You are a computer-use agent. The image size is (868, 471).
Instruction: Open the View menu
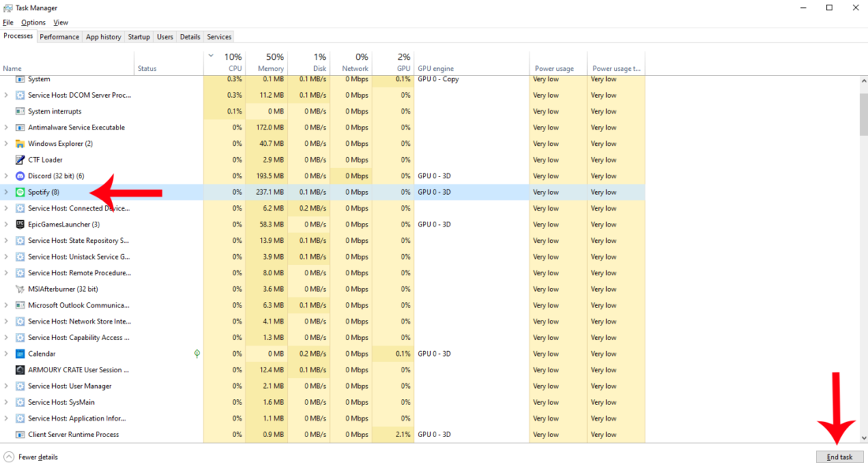61,22
